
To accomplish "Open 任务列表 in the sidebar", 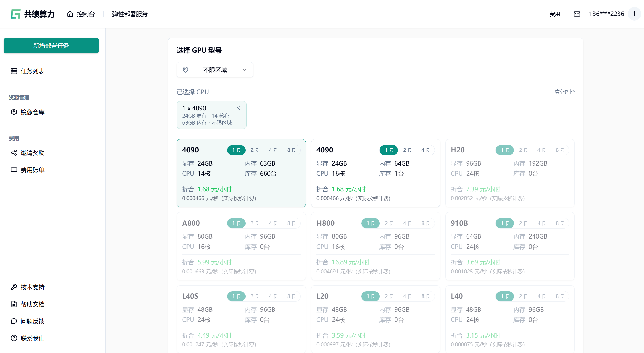I will tap(32, 71).
